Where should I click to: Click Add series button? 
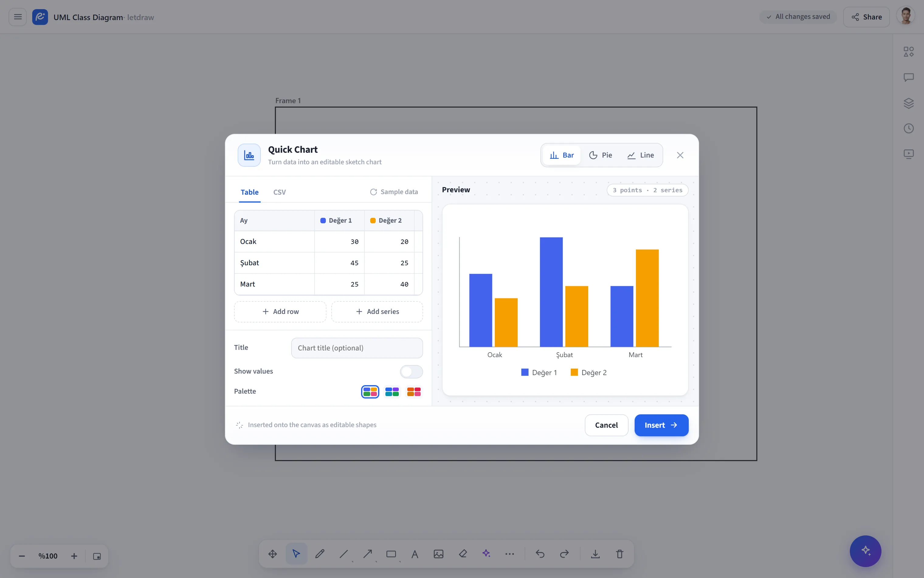(377, 312)
